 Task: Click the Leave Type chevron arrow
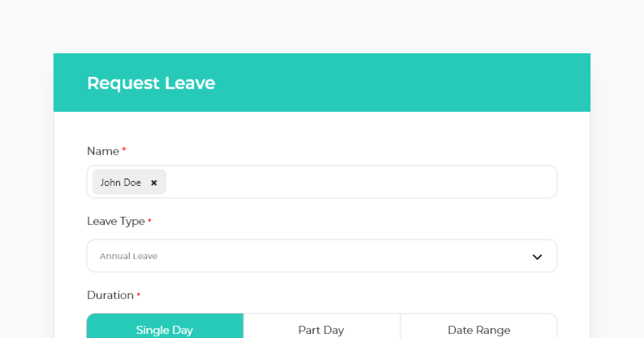coord(537,257)
